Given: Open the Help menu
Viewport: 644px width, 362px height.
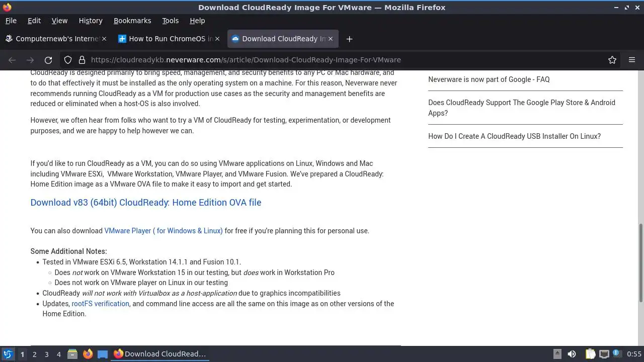Looking at the screenshot, I should click(x=197, y=21).
